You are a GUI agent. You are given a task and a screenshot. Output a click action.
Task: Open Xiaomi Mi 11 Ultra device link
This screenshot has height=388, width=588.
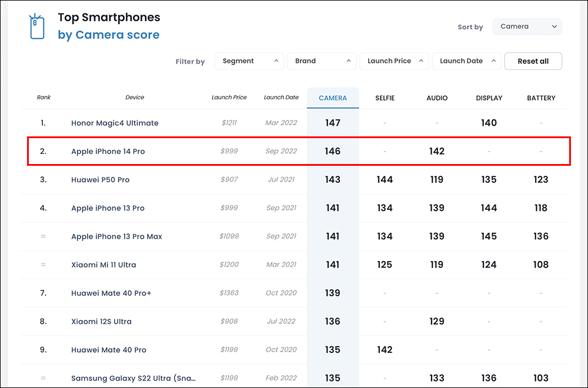(x=103, y=265)
